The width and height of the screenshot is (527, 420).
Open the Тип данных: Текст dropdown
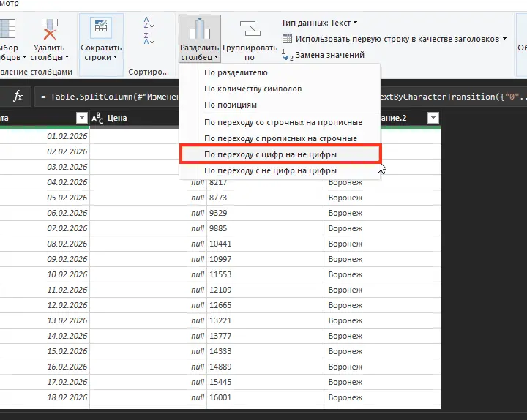pos(319,23)
